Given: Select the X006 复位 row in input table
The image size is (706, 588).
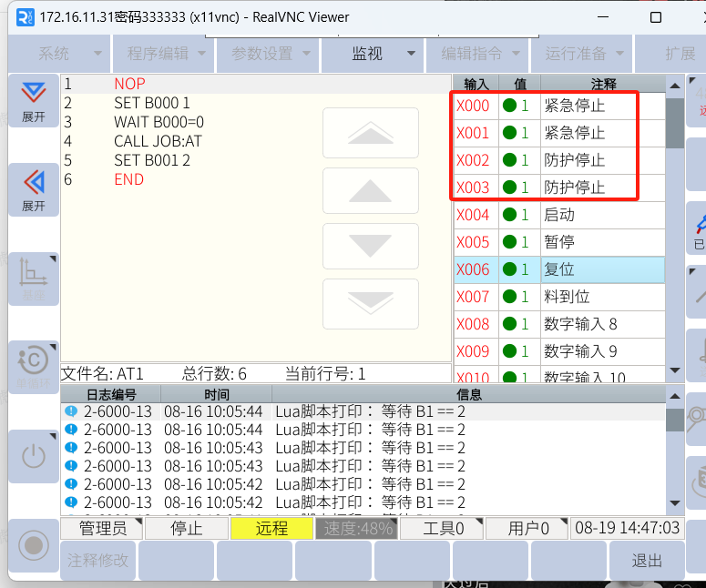Looking at the screenshot, I should pyautogui.click(x=558, y=269).
